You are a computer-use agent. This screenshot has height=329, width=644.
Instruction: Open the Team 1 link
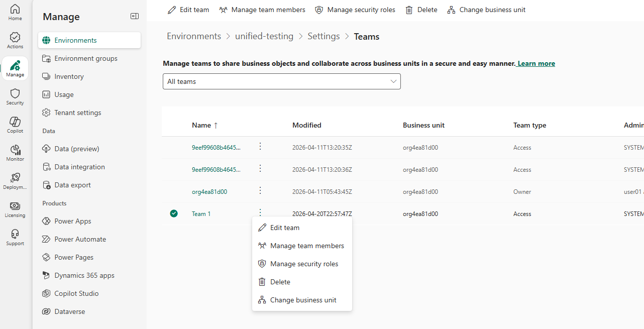(201, 214)
